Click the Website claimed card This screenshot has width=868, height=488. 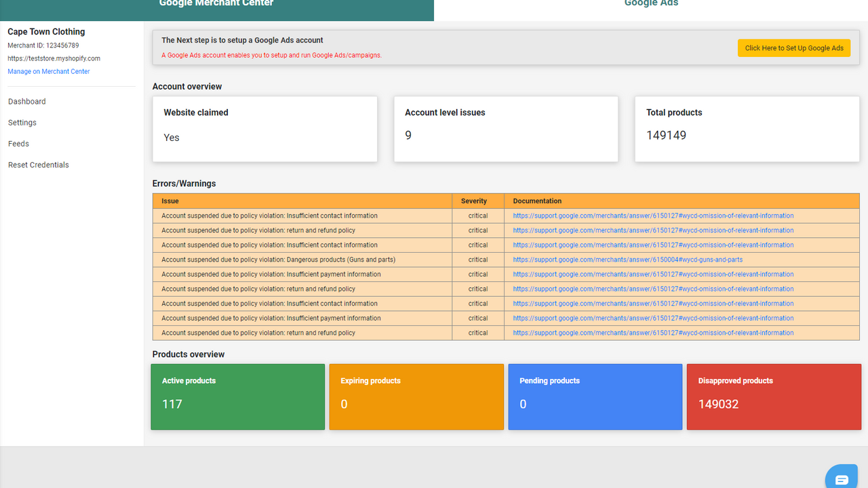pos(264,129)
